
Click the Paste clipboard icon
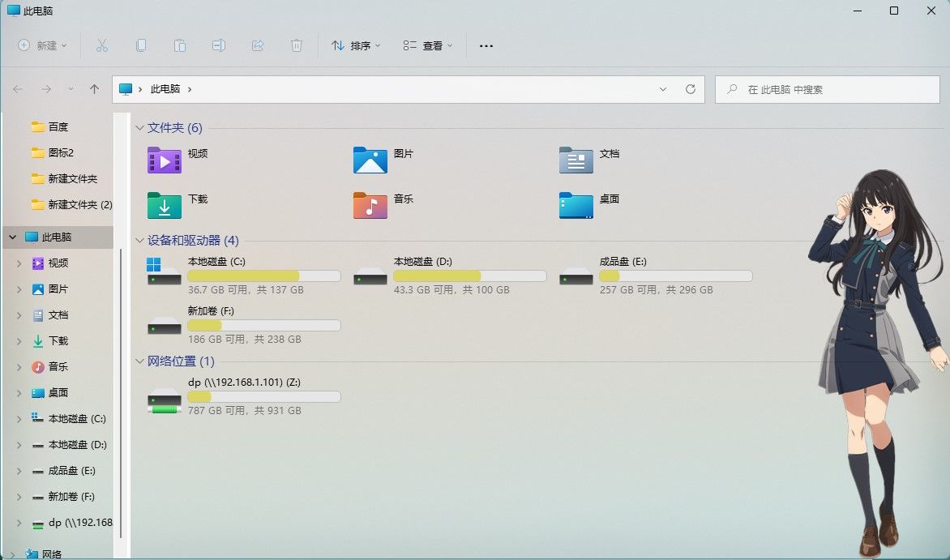(180, 45)
